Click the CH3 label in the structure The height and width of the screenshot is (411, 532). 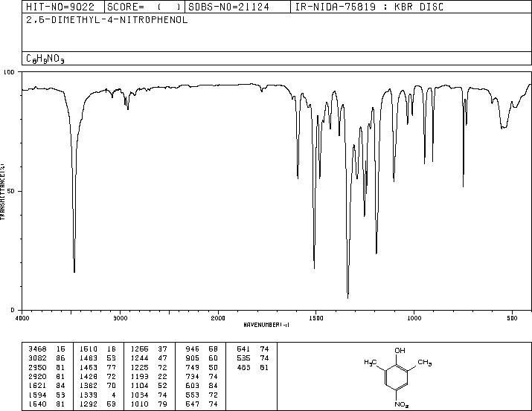[x=425, y=363]
